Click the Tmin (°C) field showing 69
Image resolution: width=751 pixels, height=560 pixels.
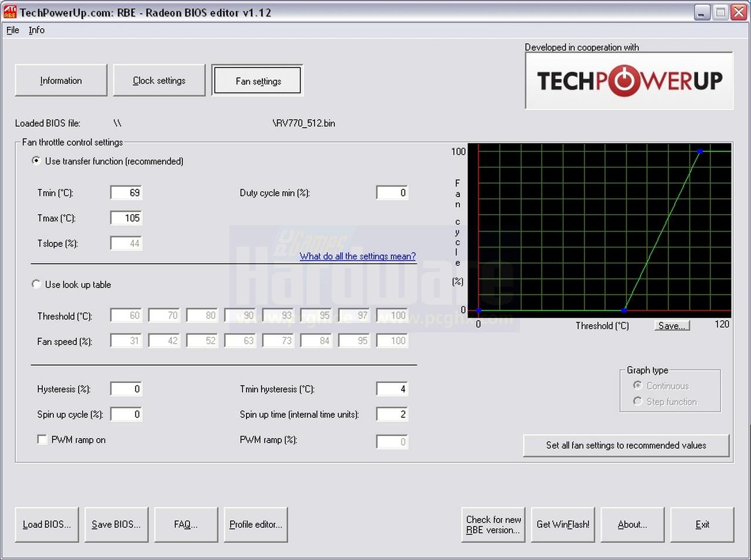(x=126, y=192)
